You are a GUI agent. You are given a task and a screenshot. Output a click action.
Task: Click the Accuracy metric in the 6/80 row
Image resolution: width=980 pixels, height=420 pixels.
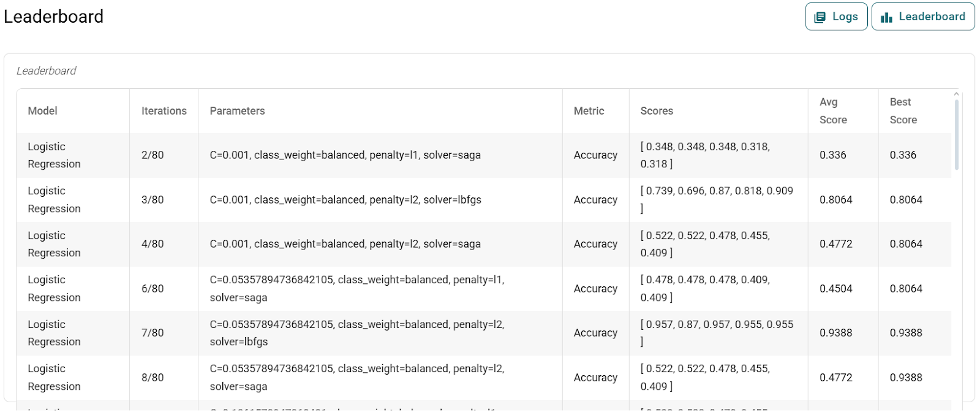tap(595, 289)
